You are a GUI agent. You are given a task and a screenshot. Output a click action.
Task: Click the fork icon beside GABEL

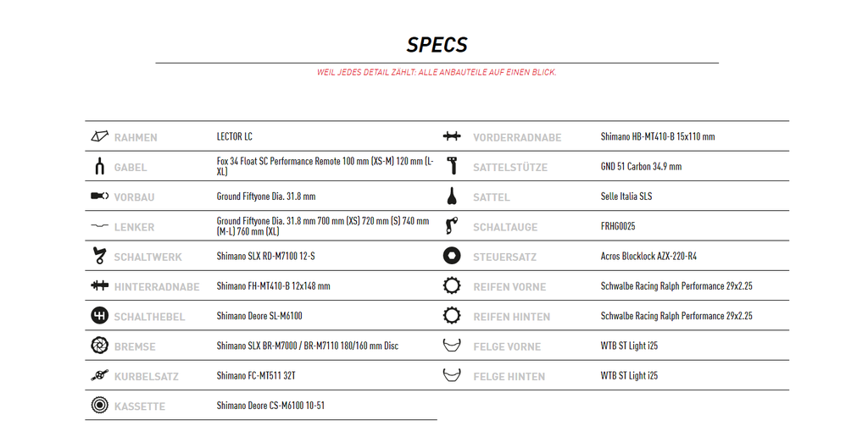click(x=100, y=166)
